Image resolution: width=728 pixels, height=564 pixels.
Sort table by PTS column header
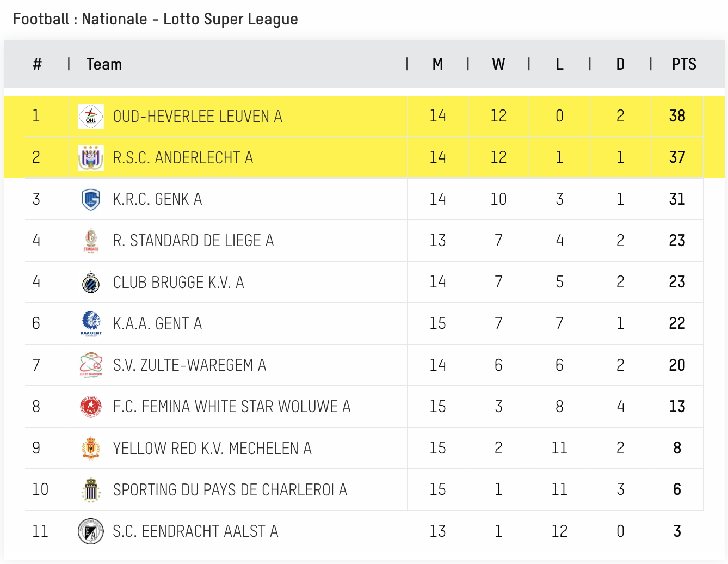point(684,64)
